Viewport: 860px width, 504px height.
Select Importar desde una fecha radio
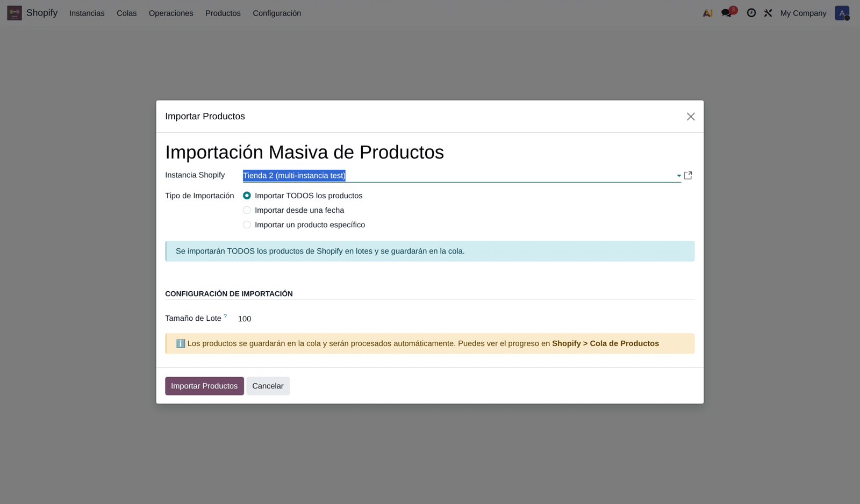247,210
